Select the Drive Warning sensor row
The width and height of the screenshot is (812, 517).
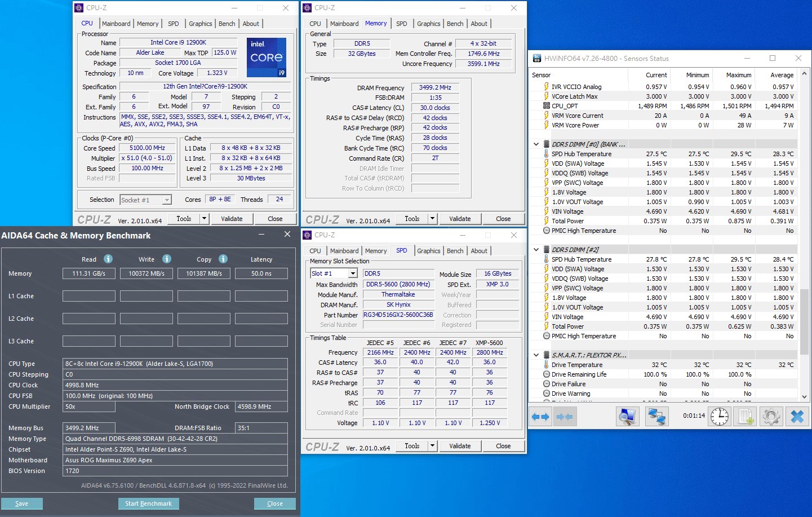click(x=664, y=394)
